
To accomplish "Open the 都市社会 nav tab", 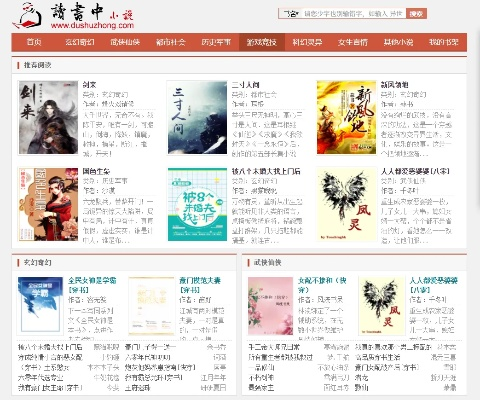I will (171, 42).
